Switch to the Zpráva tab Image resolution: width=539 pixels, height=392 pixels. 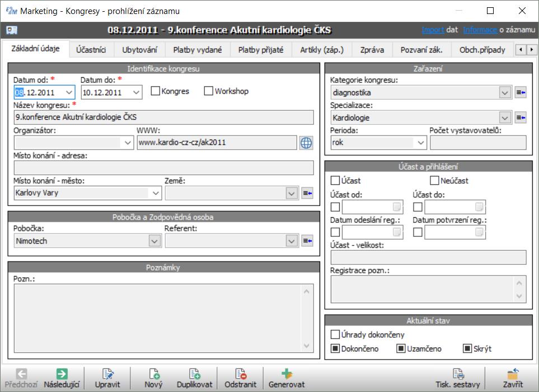coord(372,50)
